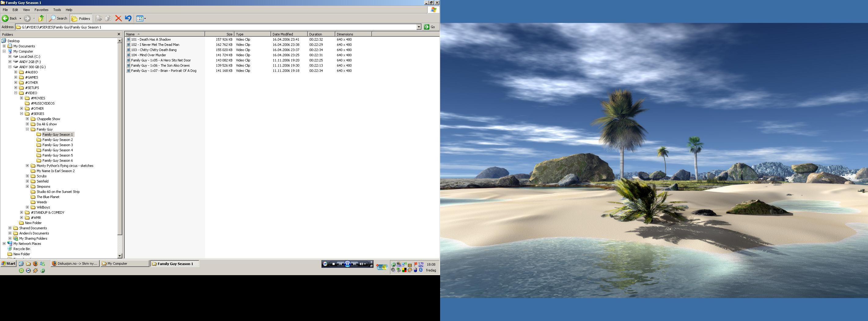The width and height of the screenshot is (868, 321).
Task: Sort files by the Name column header
Action: pyautogui.click(x=165, y=34)
